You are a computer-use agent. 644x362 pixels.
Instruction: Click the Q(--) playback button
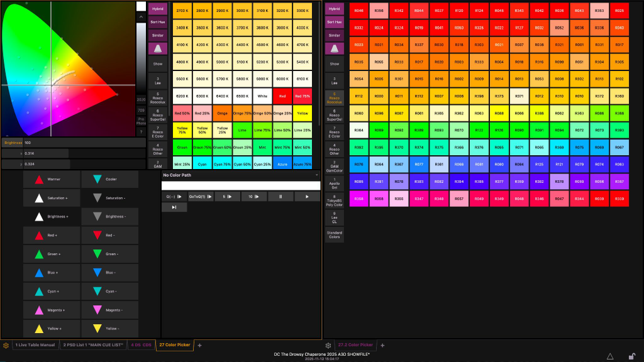pyautogui.click(x=174, y=197)
